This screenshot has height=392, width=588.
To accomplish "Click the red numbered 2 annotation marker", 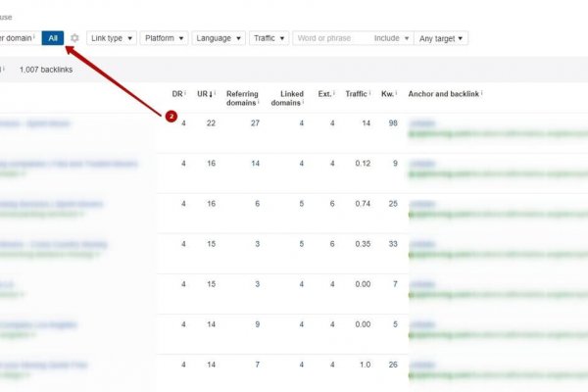I will (171, 116).
